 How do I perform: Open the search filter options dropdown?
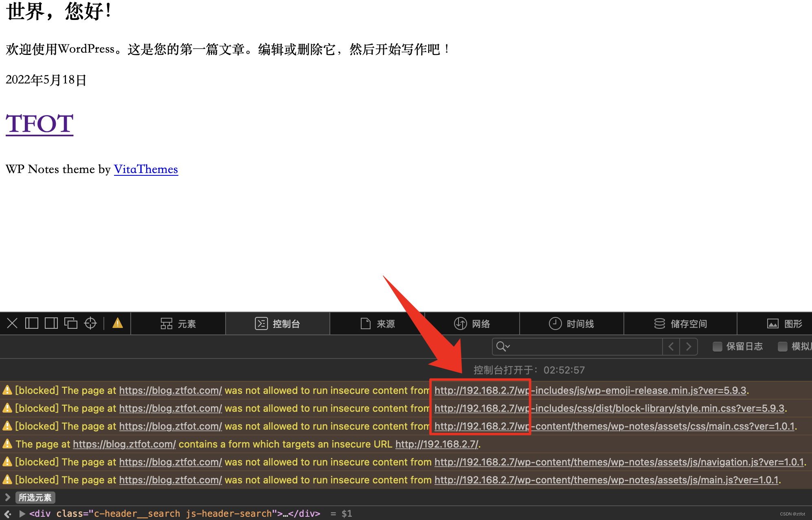503,347
